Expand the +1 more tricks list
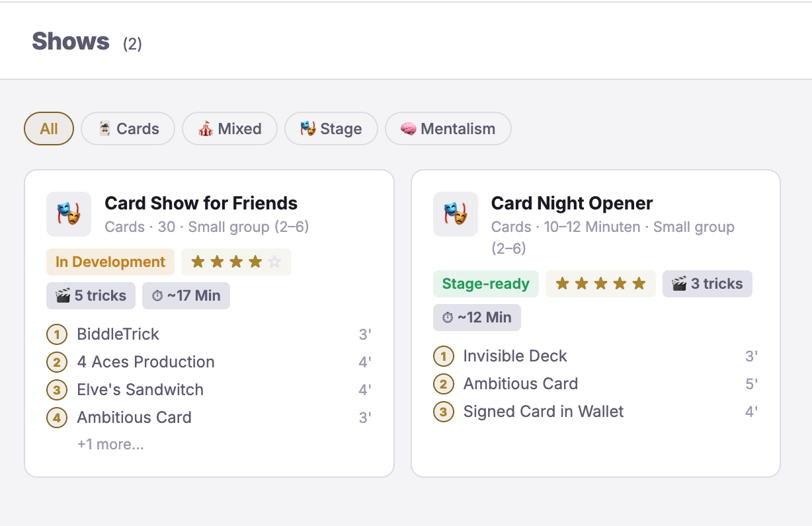The width and height of the screenshot is (812, 526). [110, 445]
